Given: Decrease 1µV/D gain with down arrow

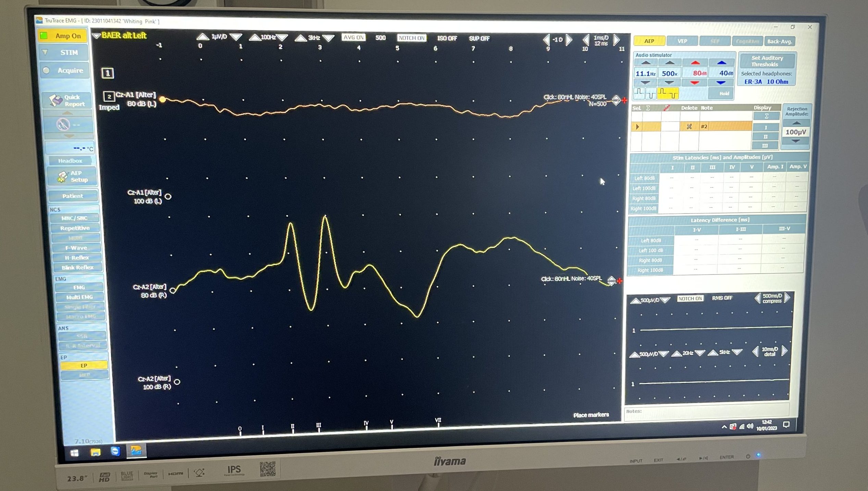Looking at the screenshot, I should [236, 37].
